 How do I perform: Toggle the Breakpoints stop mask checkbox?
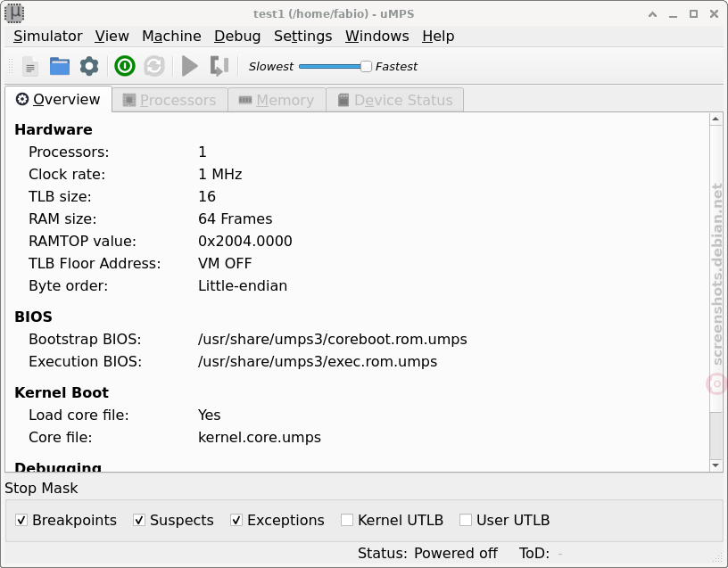pyautogui.click(x=21, y=520)
